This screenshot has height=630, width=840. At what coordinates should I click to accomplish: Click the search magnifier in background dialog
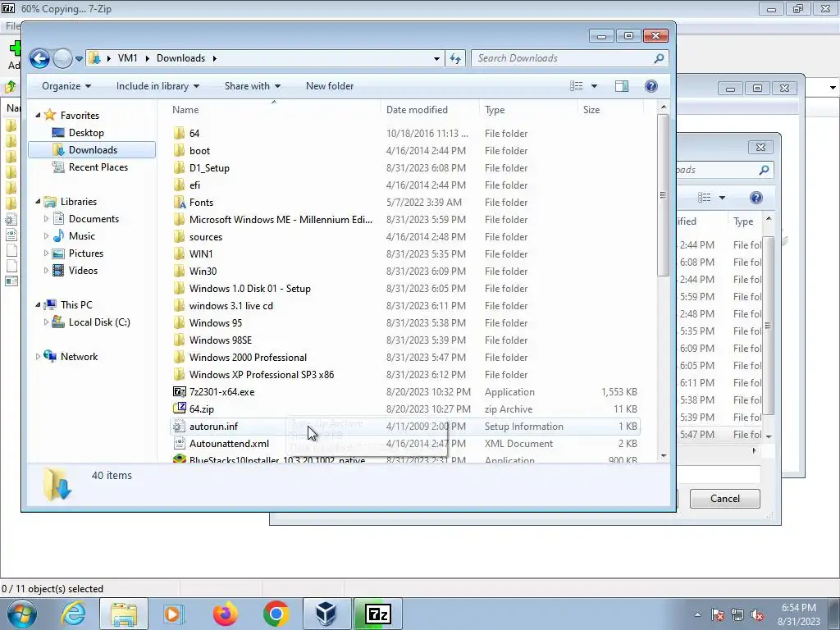(x=764, y=171)
